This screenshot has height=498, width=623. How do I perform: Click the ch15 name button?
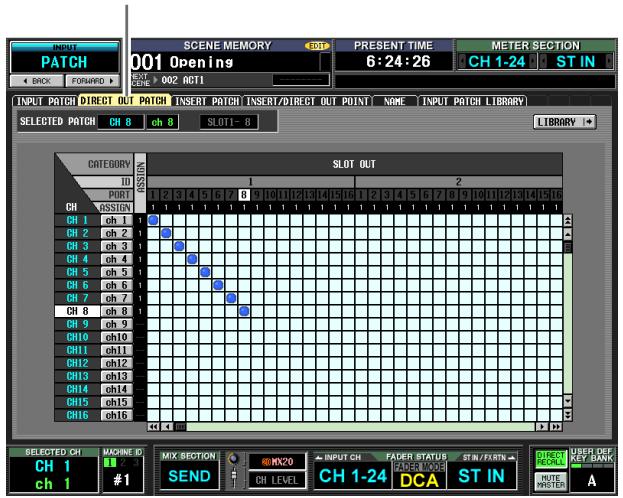pyautogui.click(x=116, y=402)
